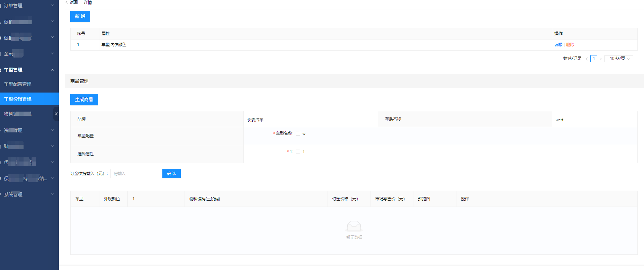This screenshot has width=644, height=270.
Task: Collapse the sidebar with double-arrow icon
Action: (x=56, y=114)
